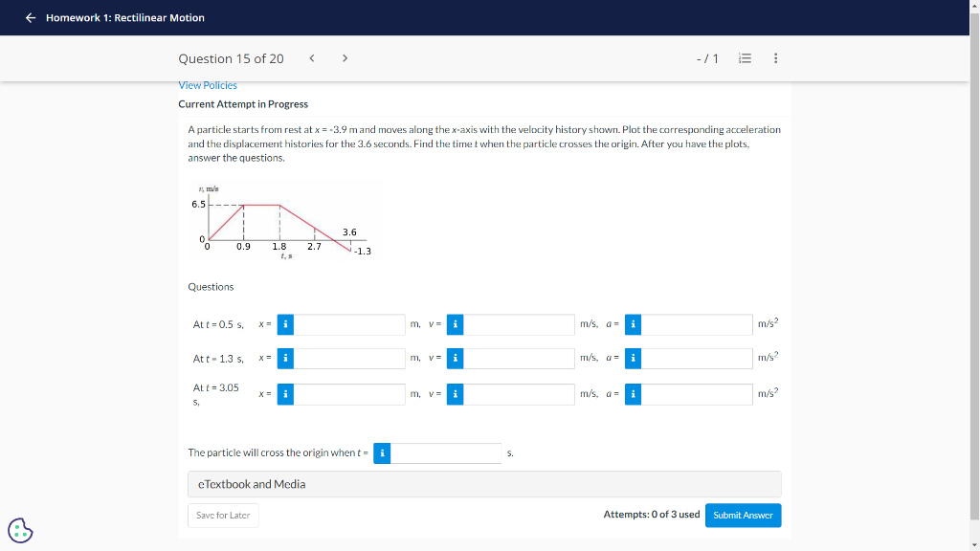Click the info icon beside x at t = 3.05 s
Screen dimensions: 980x551
pyautogui.click(x=284, y=393)
